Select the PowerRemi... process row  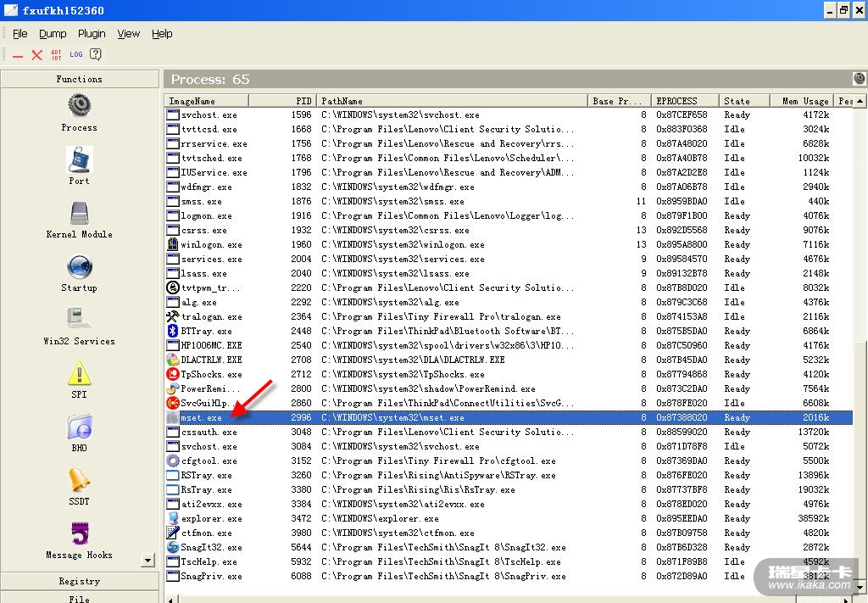[x=509, y=388]
